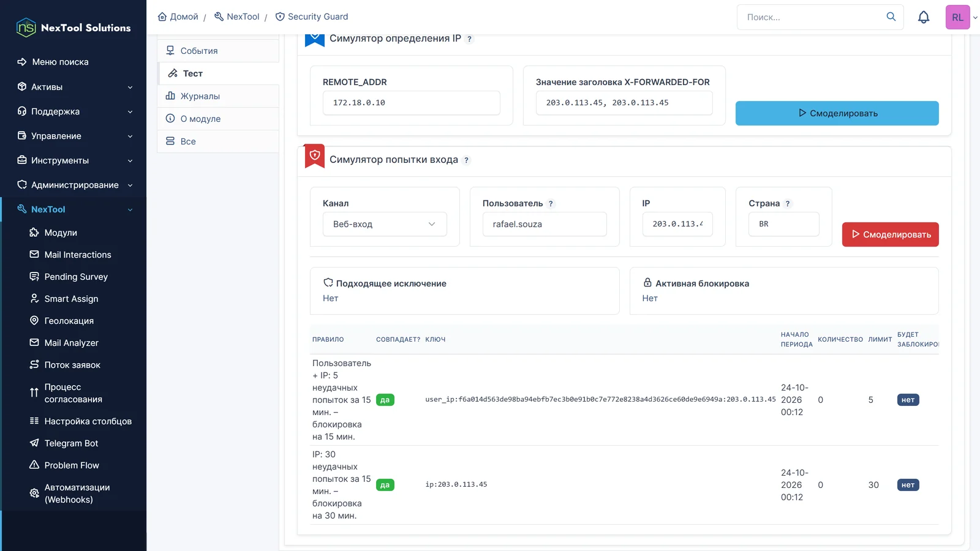Collapse the NexTool sidebar menu
980x551 pixels.
(x=73, y=209)
